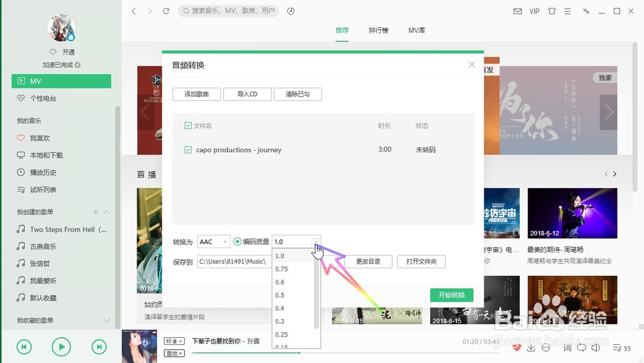
Task: Download the current song
Action: (531, 348)
